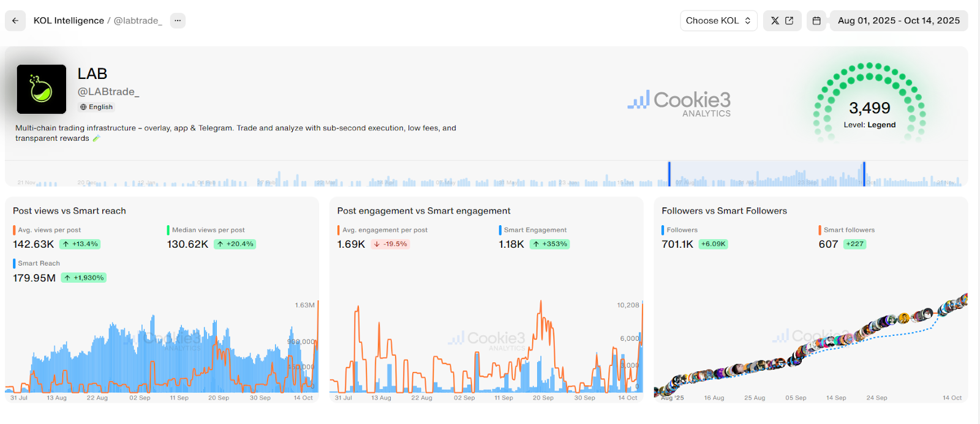Open the date range Aug 01 - Oct 14, 2025
This screenshot has width=980, height=424.
[x=899, y=21]
